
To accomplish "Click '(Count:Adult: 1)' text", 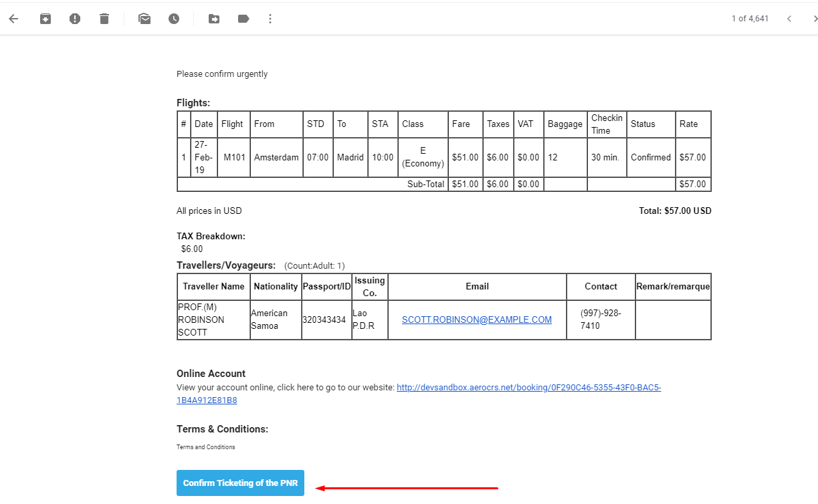I will (314, 266).
